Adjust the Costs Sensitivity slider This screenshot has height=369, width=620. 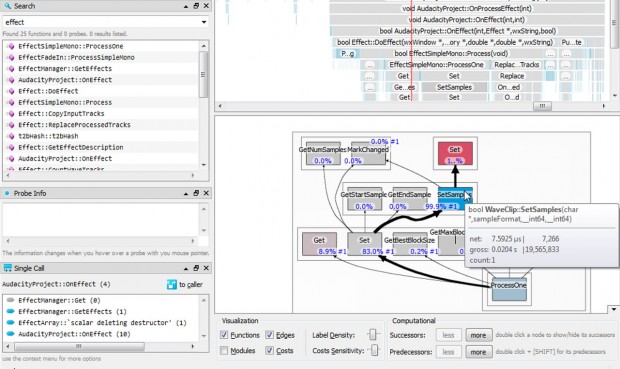[x=374, y=350]
